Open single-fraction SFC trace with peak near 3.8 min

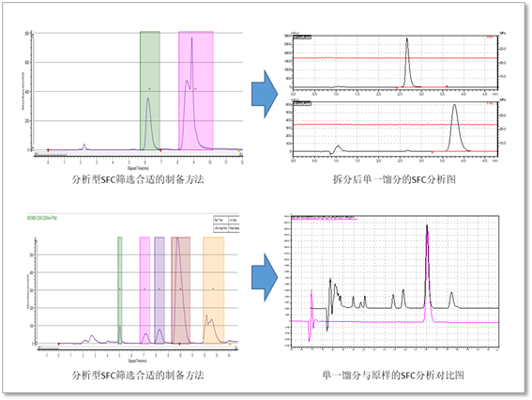pyautogui.click(x=395, y=128)
